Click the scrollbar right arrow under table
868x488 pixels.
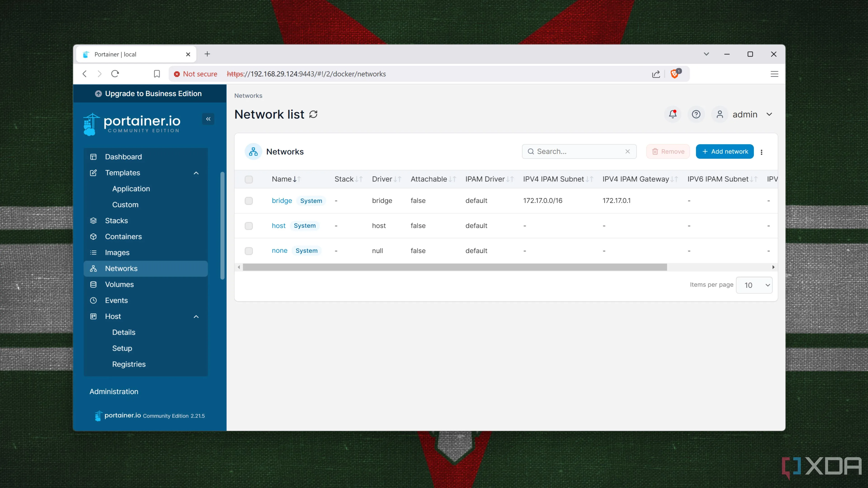[773, 267]
